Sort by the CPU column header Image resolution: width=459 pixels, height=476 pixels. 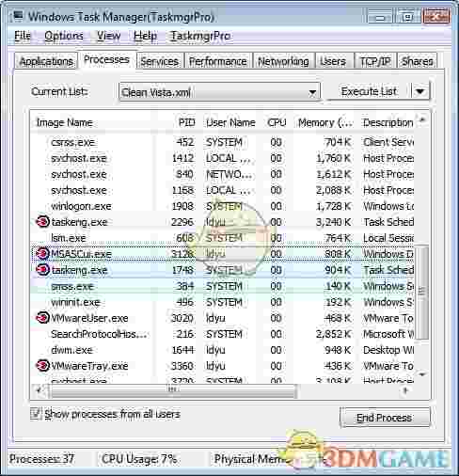277,122
